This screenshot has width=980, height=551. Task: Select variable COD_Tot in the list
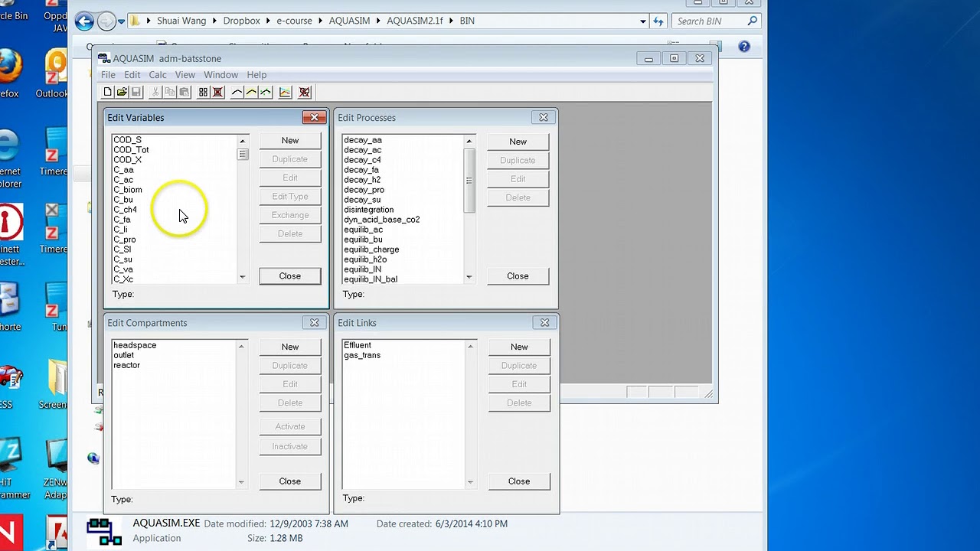point(131,150)
